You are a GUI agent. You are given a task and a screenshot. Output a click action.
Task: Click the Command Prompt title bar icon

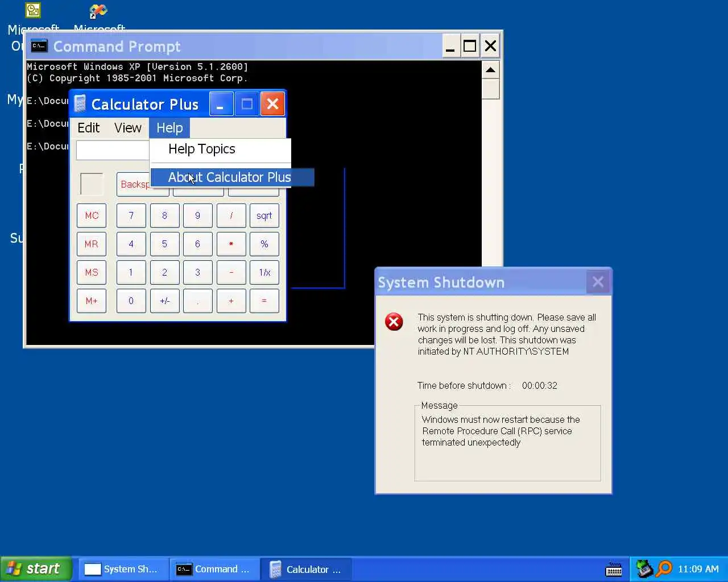(39, 46)
